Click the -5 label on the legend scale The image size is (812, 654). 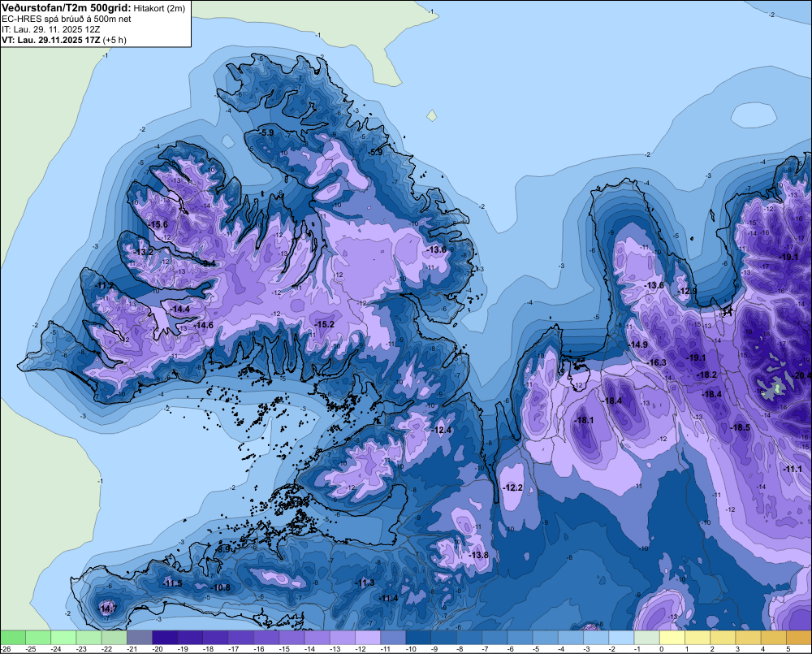[x=537, y=649]
